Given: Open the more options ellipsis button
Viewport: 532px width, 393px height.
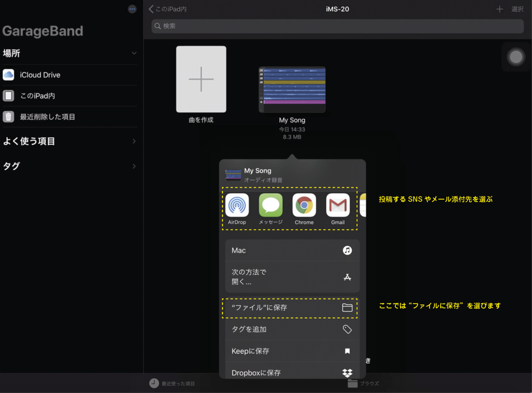Looking at the screenshot, I should point(132,9).
